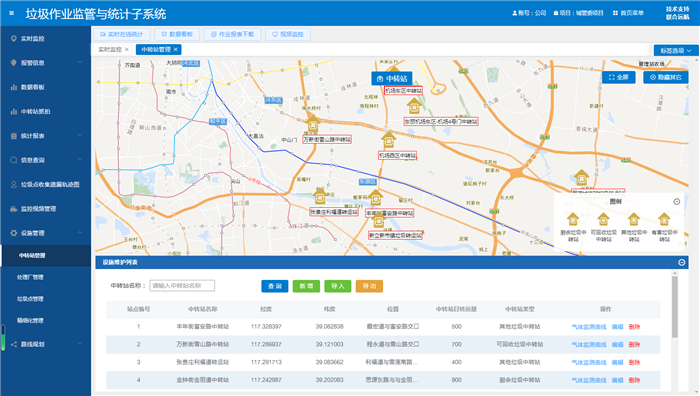Screen dimensions: 700x396
Task: Click the 可回收垃圾中转站 legend icon
Action: [x=603, y=220]
